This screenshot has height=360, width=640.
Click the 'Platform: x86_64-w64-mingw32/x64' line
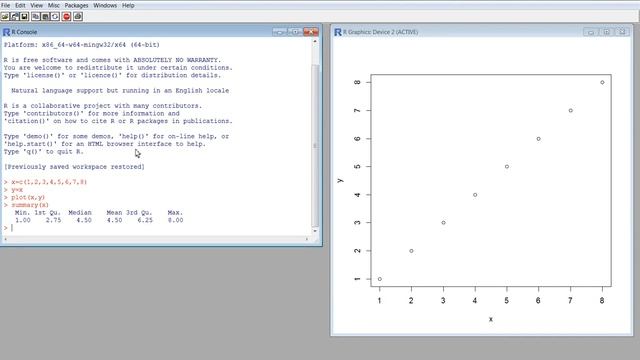point(82,45)
